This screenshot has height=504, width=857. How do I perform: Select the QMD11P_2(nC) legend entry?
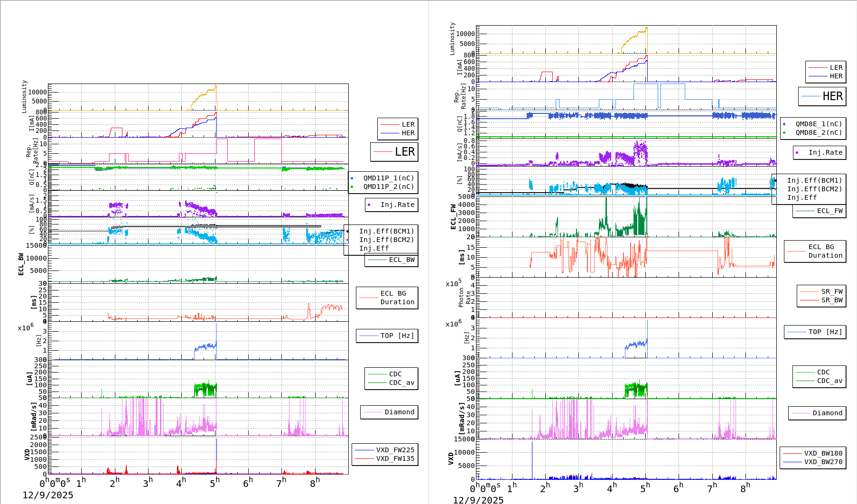[388, 187]
